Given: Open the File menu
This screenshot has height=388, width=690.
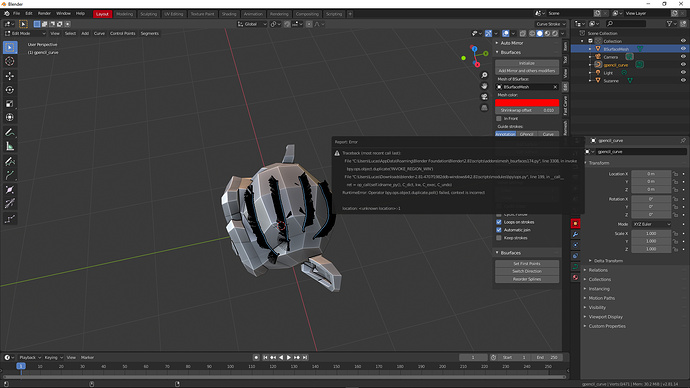Looking at the screenshot, I should 16,14.
